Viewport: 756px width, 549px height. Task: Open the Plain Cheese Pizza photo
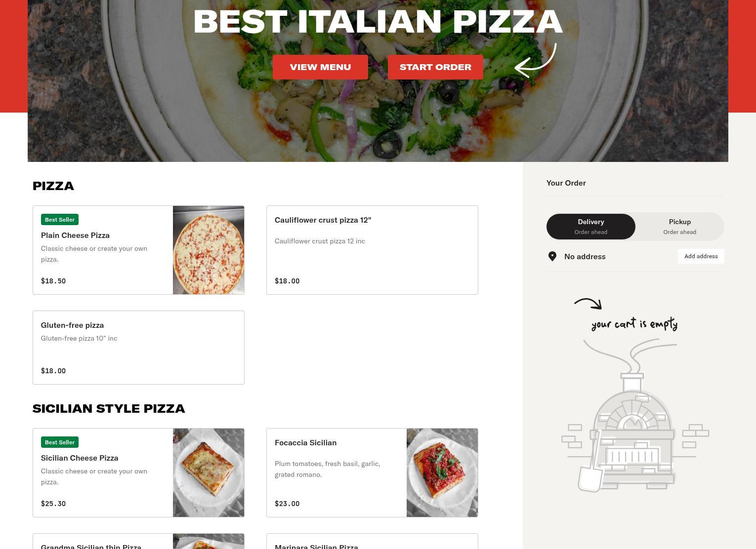coord(209,250)
